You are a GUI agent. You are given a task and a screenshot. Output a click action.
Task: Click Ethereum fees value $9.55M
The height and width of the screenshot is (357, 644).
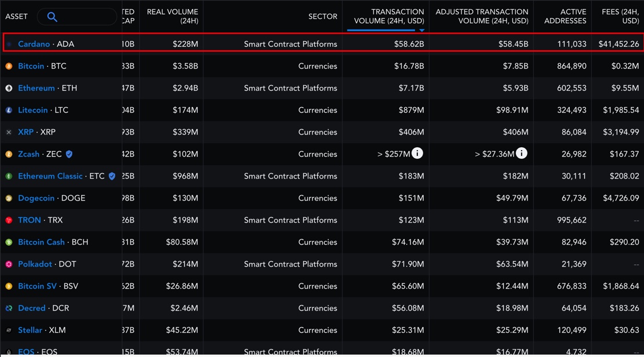(x=625, y=88)
